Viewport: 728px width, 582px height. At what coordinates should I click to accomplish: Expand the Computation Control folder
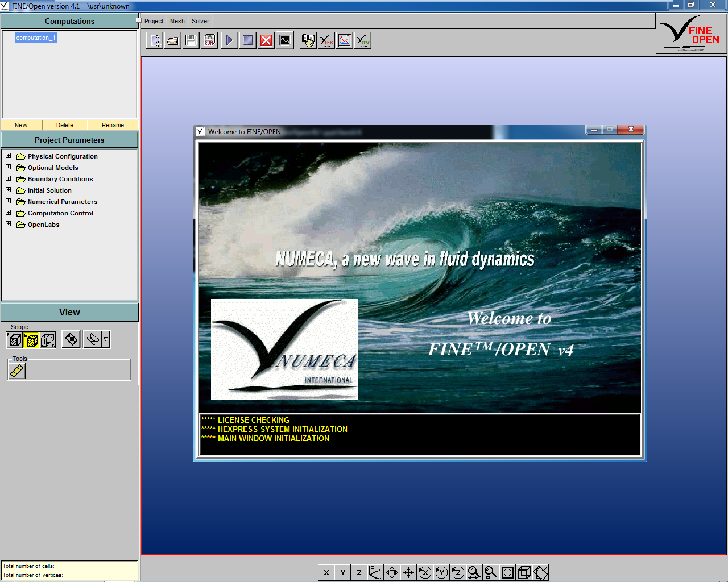click(x=8, y=213)
